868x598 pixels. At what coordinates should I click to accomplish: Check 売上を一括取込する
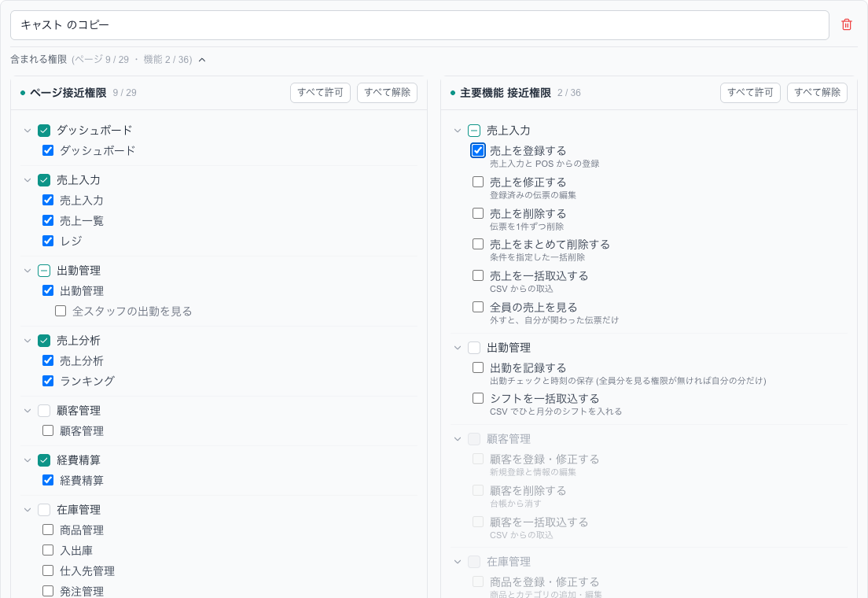pos(478,275)
